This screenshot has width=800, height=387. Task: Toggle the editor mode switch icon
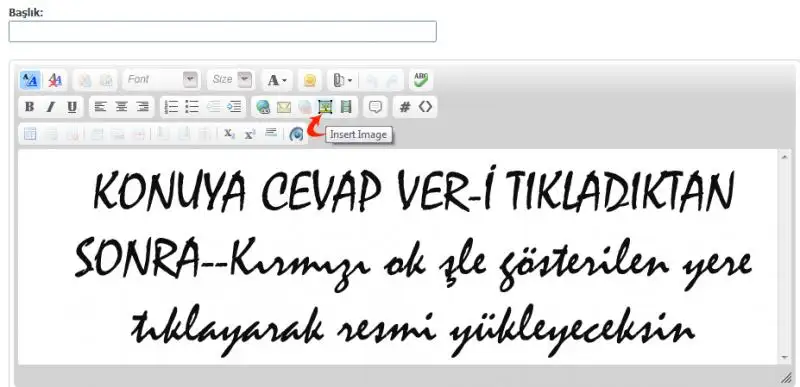[30, 80]
